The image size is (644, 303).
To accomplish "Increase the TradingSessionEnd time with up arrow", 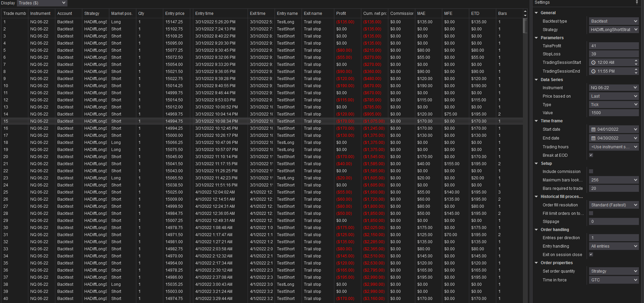I will click(x=636, y=70).
